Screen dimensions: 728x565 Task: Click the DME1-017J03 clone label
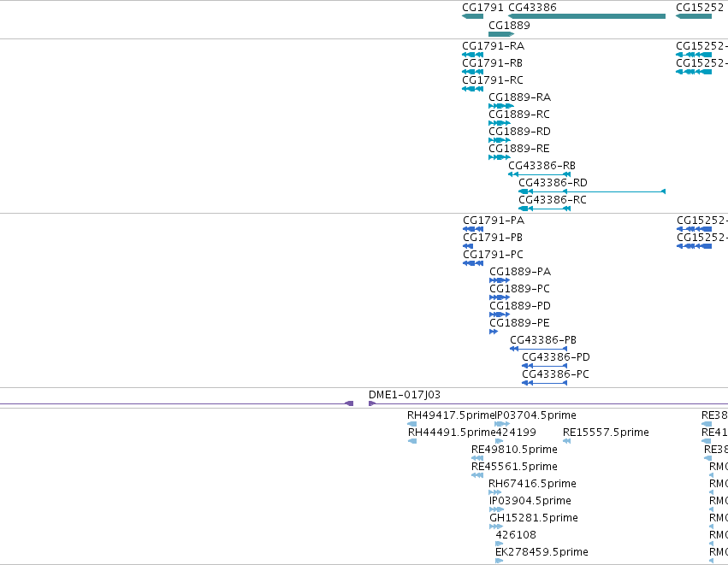click(x=405, y=395)
